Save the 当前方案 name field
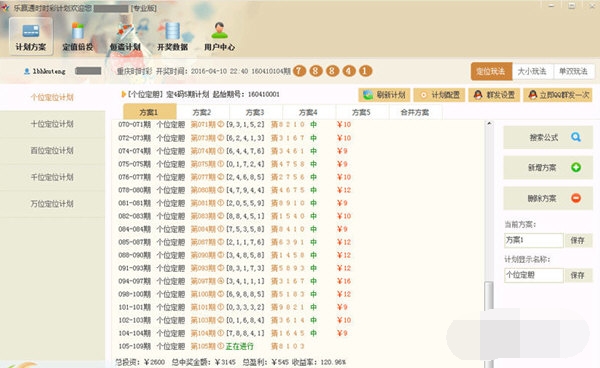The image size is (600, 368). [x=578, y=240]
